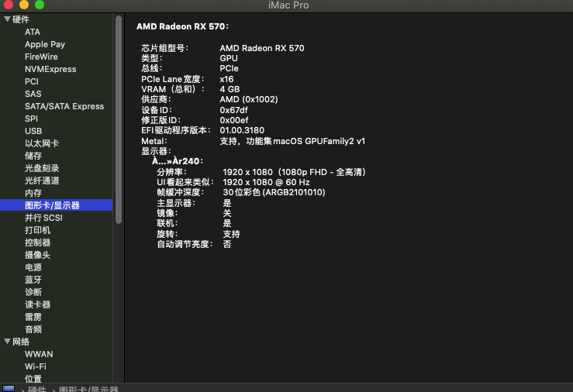Screen dimensions: 573x392
Task: Click chipset model value AMD Radeon RX 570
Action: tap(262, 48)
